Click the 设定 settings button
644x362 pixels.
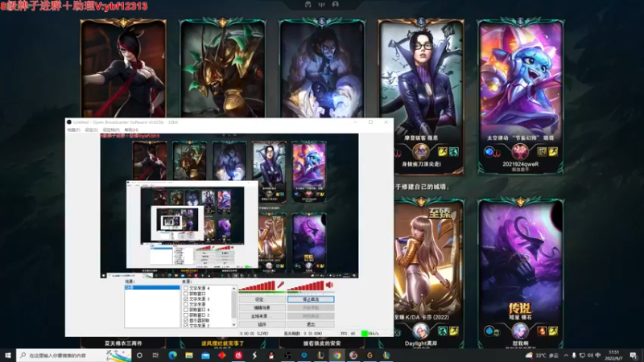(x=262, y=299)
